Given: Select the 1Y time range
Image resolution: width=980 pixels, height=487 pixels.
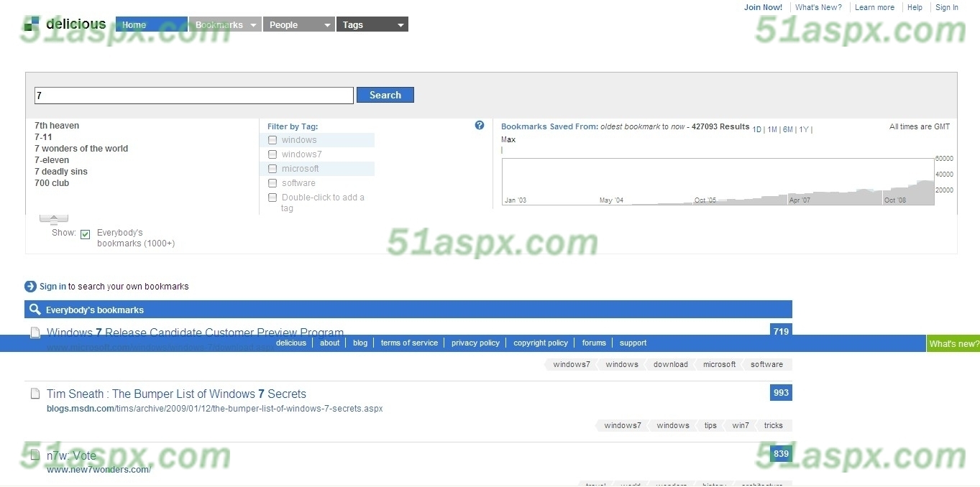Looking at the screenshot, I should 804,129.
